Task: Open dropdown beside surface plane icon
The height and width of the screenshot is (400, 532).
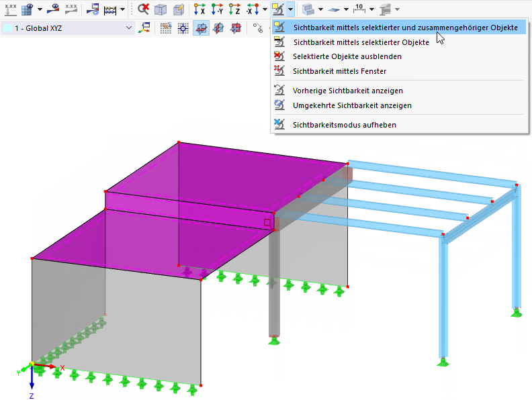Action: click(346, 9)
